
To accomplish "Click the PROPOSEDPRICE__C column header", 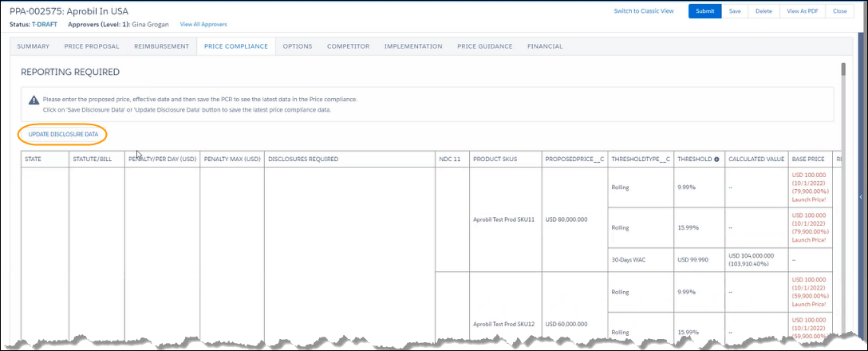I will point(574,160).
